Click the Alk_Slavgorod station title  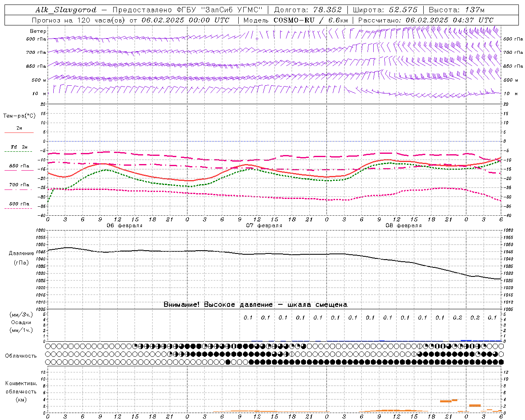point(66,10)
